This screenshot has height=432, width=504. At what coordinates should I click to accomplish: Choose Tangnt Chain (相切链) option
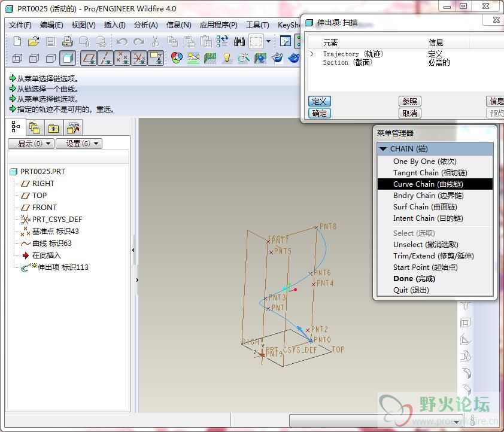click(x=435, y=173)
